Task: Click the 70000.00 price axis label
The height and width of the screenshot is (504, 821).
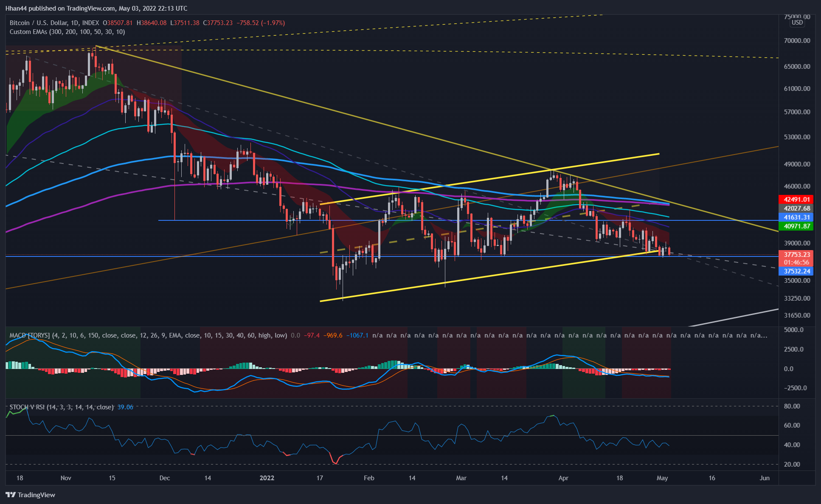Action: 797,41
